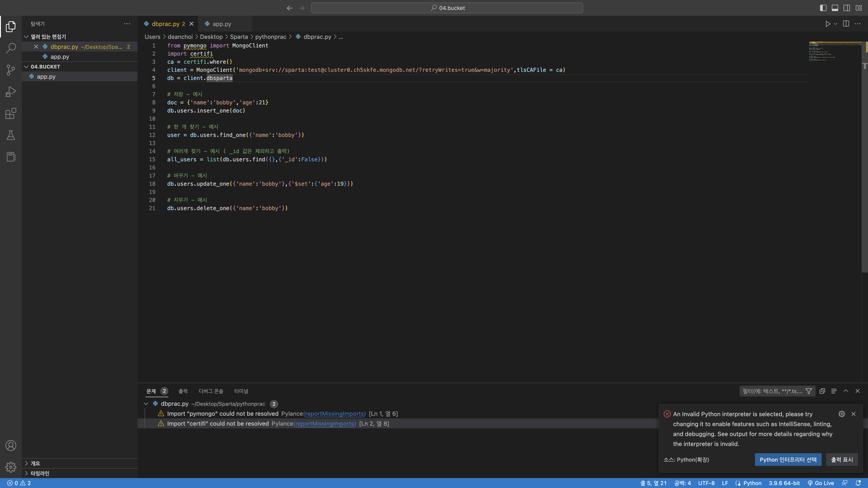Screen dimensions: 868x488
Task: Open Explorer more actions ellipsis
Action: tap(127, 24)
